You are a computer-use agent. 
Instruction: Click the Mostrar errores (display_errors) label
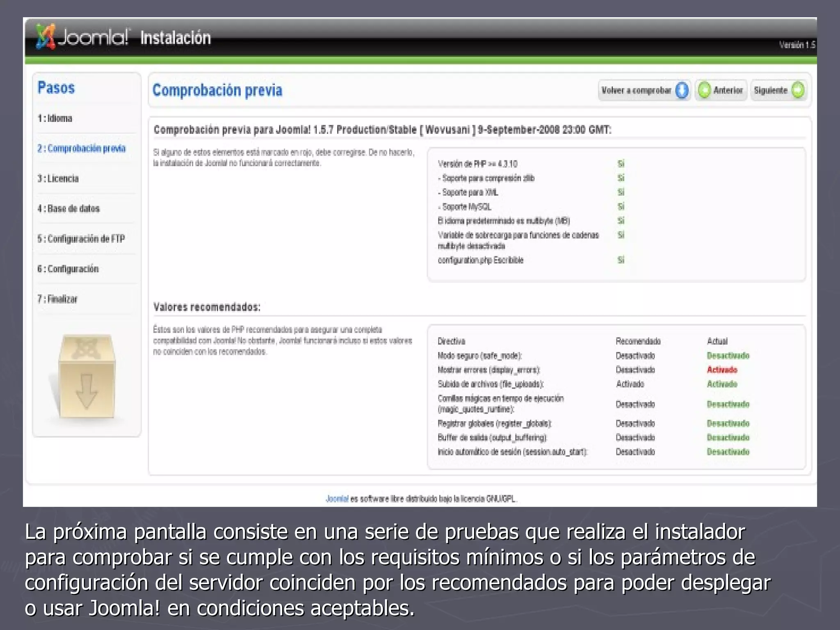tap(489, 370)
